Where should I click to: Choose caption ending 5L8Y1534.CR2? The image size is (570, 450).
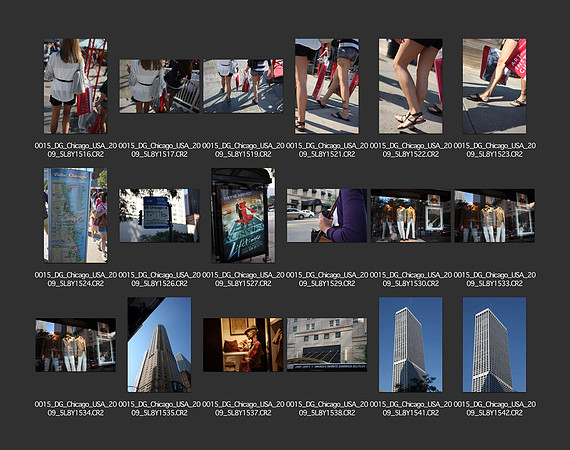tap(76, 409)
